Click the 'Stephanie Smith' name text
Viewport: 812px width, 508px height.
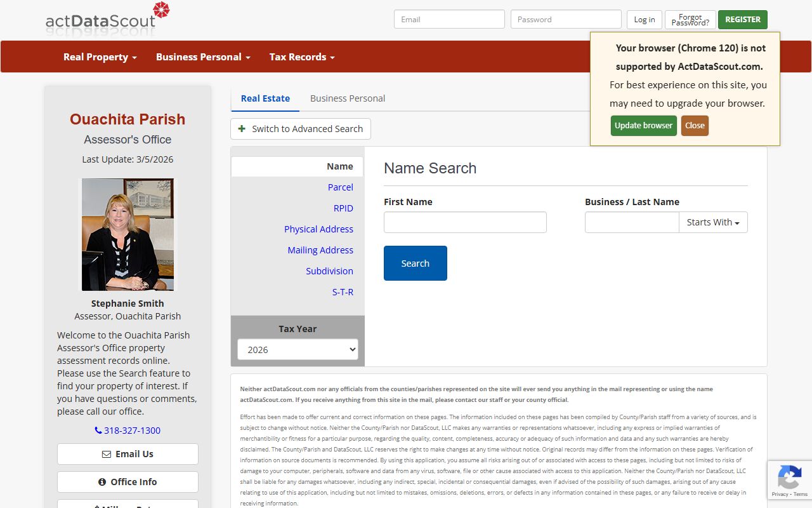point(128,304)
